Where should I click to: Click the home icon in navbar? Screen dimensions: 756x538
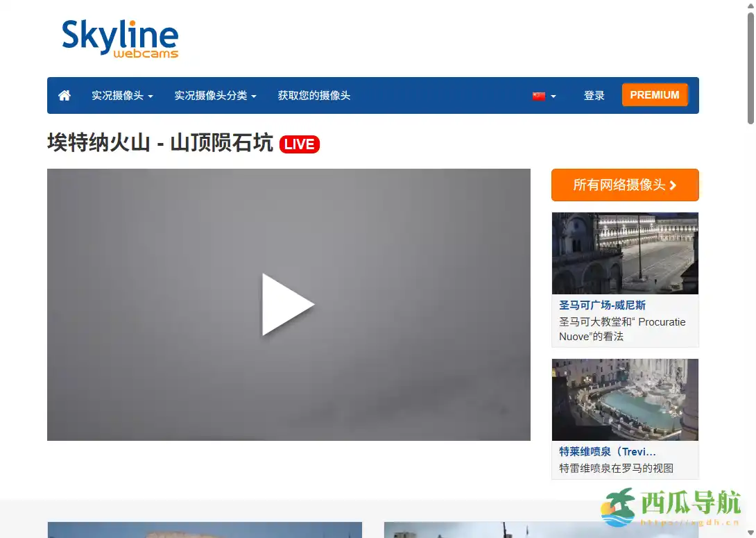[x=65, y=95]
